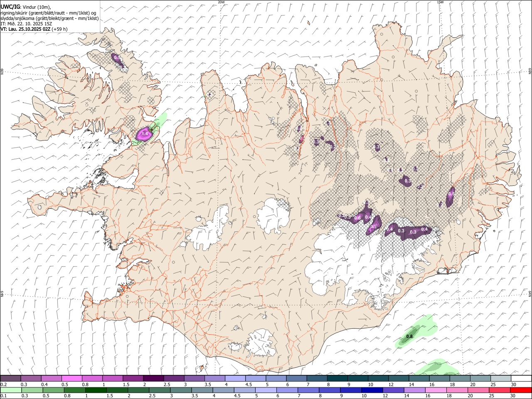This screenshot has height=399, width=532.
Task: Select the darkest green 1 swatch in green legend
Action: coord(96,390)
